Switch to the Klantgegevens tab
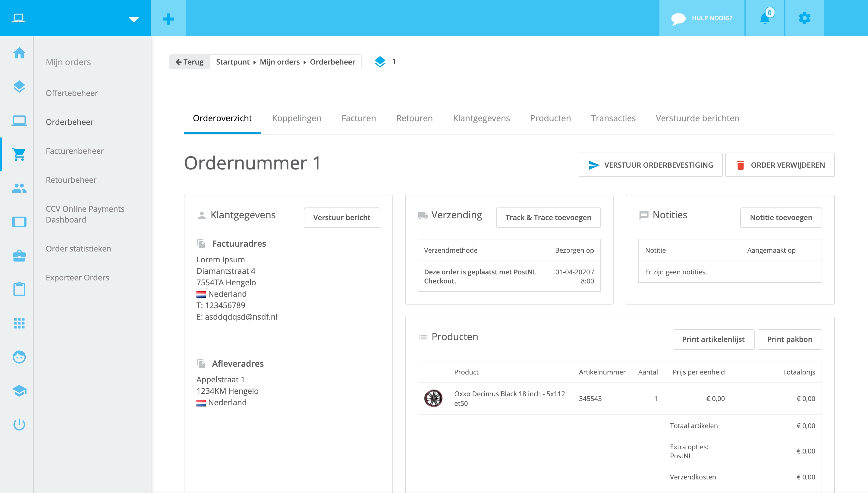868x493 pixels. (x=482, y=118)
